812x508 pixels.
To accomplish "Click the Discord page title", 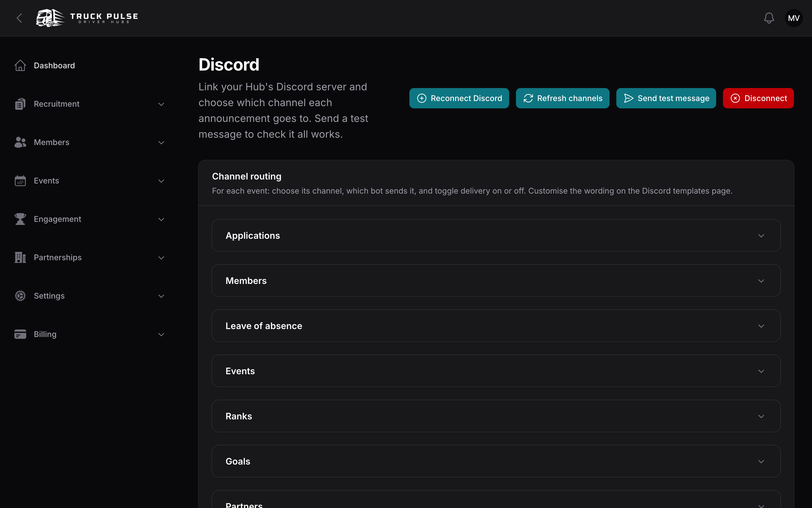I will pos(229,65).
